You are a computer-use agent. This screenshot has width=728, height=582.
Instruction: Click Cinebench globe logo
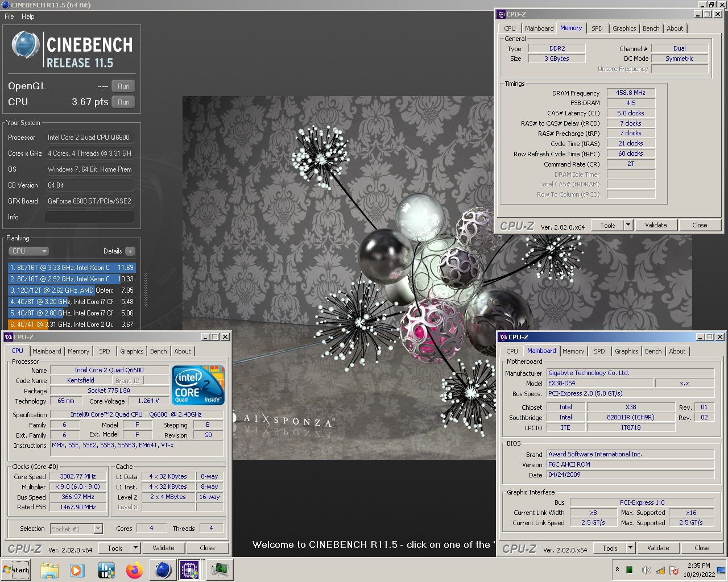tap(26, 45)
